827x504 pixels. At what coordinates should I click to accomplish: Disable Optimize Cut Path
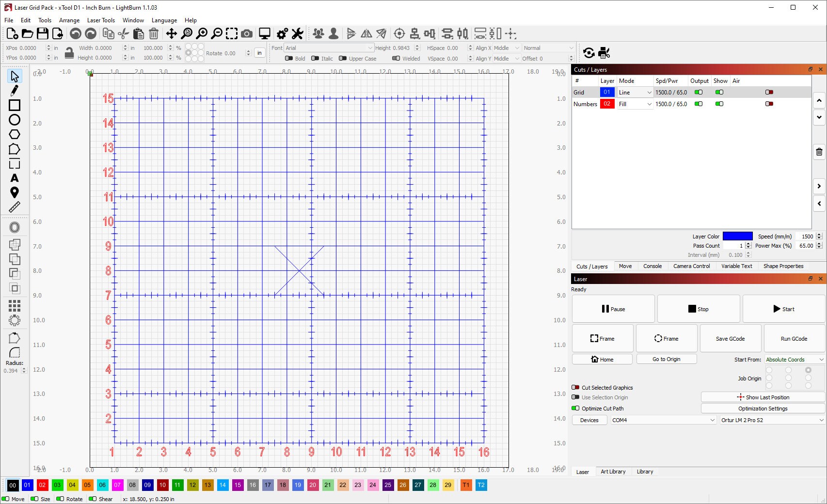click(576, 408)
